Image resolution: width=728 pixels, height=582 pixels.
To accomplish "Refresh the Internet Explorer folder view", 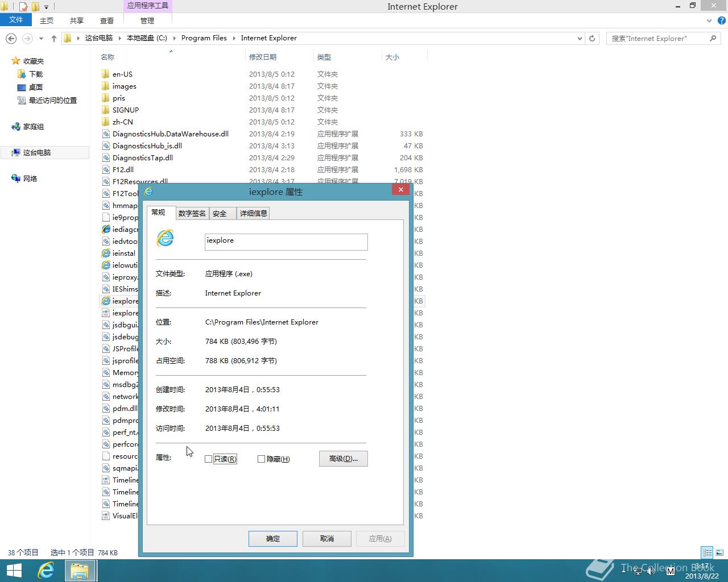I will tap(592, 38).
